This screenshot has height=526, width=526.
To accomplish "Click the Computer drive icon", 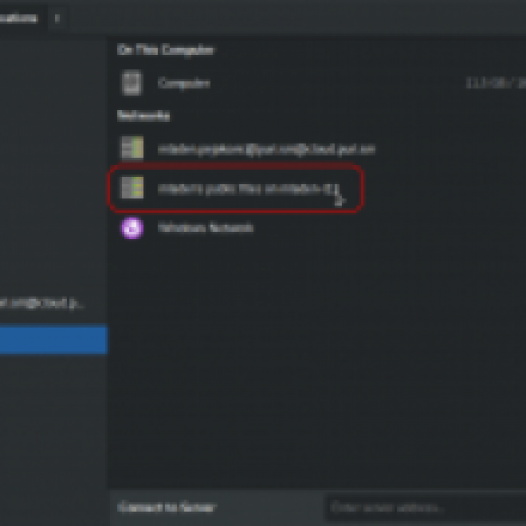I will coord(132,83).
